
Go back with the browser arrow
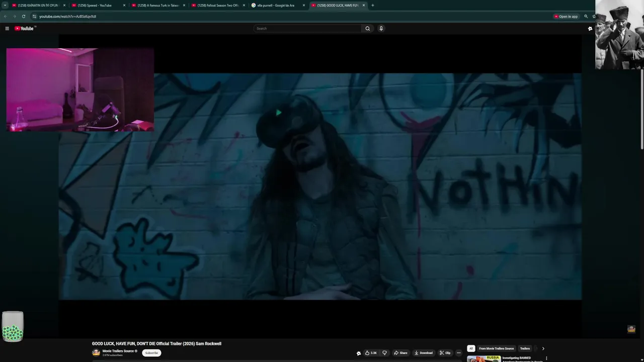pos(6,17)
